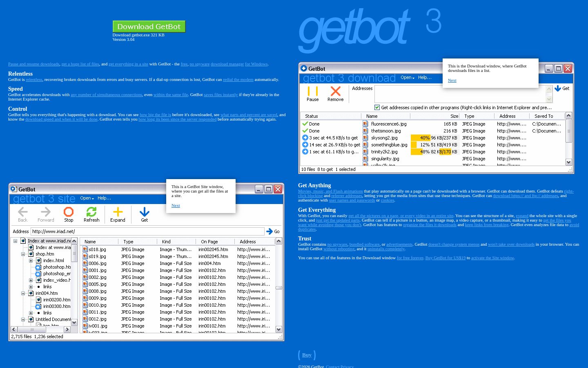Click the image icon beside s018.jpg

tap(85, 249)
